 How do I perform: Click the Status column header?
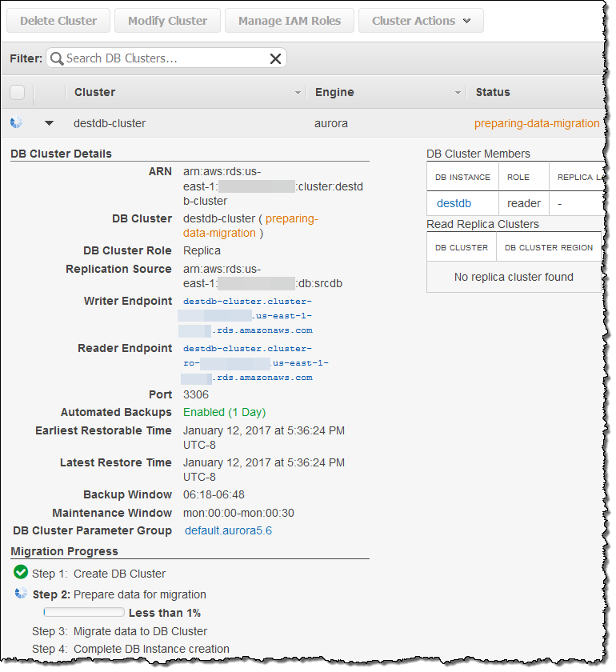(493, 92)
